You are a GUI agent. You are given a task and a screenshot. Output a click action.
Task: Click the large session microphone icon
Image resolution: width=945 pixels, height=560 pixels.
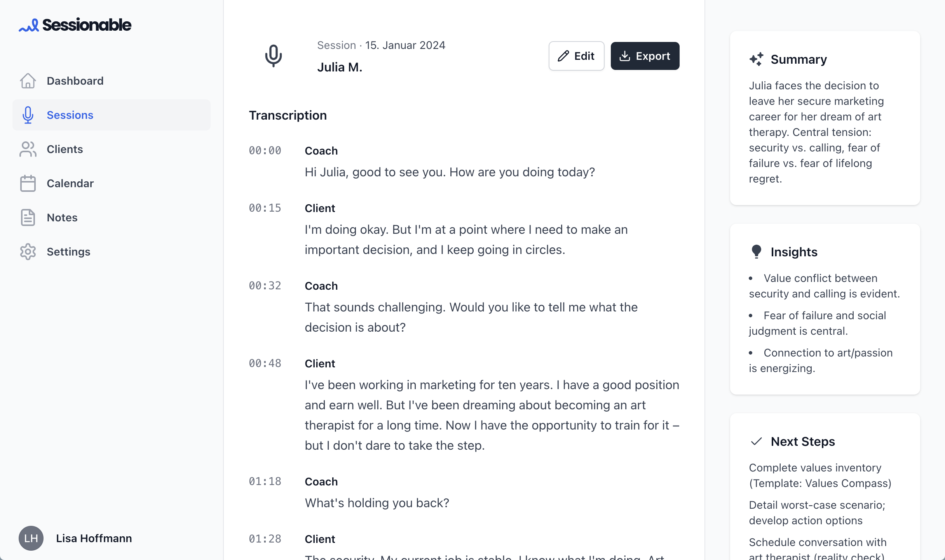(x=274, y=56)
